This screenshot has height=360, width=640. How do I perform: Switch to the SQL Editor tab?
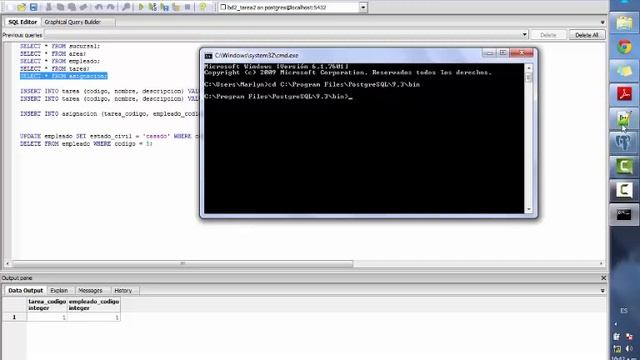pos(22,22)
